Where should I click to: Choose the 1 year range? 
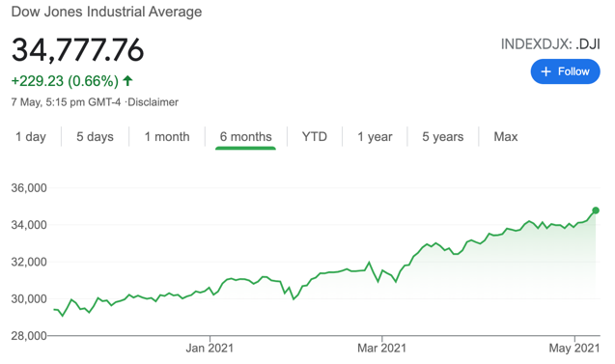click(375, 136)
